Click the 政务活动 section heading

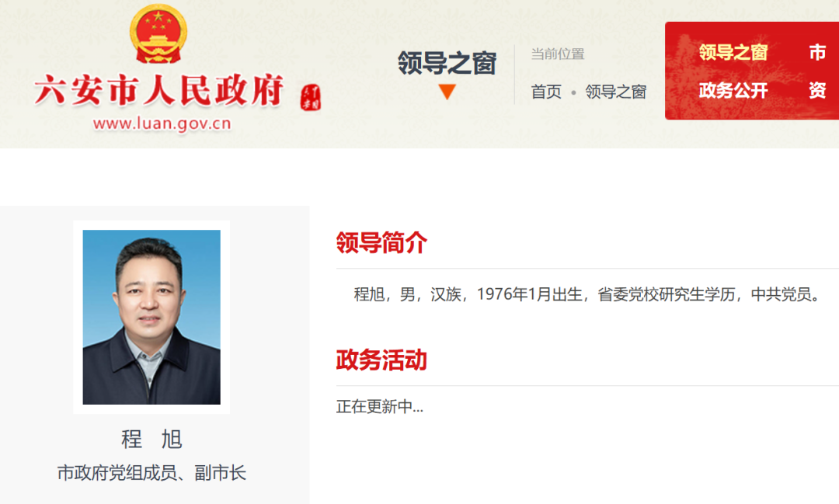tap(381, 360)
